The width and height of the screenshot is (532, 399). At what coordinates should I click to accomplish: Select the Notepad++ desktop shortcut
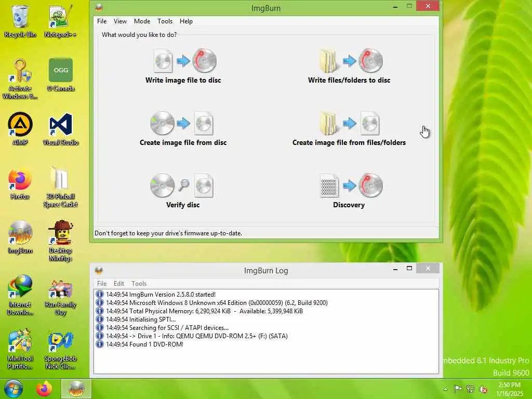click(x=60, y=21)
